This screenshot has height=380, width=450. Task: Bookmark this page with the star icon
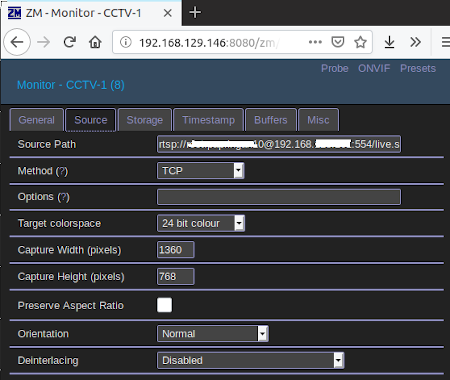(x=360, y=42)
